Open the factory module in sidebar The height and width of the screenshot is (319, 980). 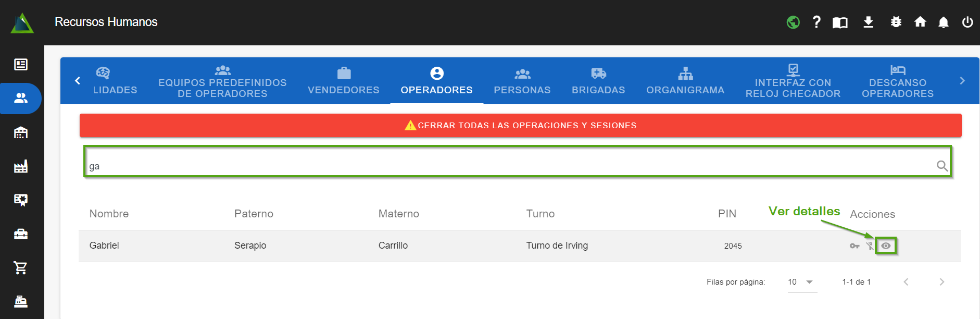tap(21, 166)
